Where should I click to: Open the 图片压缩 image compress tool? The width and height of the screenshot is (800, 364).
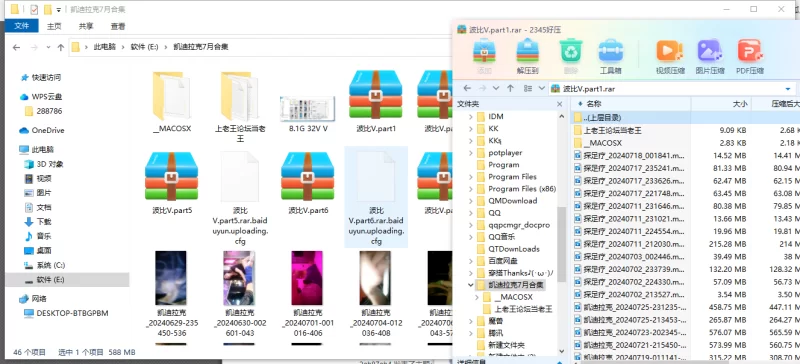[710, 56]
